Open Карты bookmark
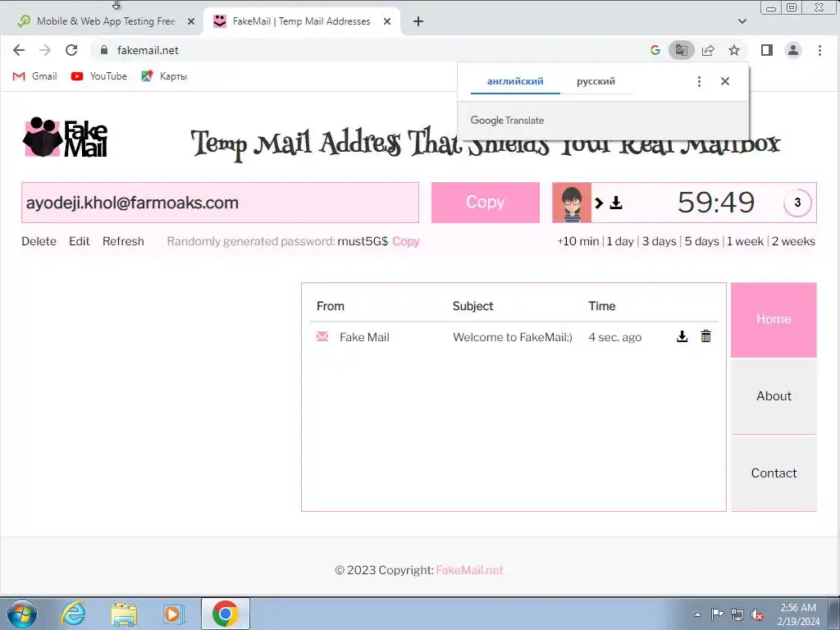The image size is (840, 630). pos(164,76)
